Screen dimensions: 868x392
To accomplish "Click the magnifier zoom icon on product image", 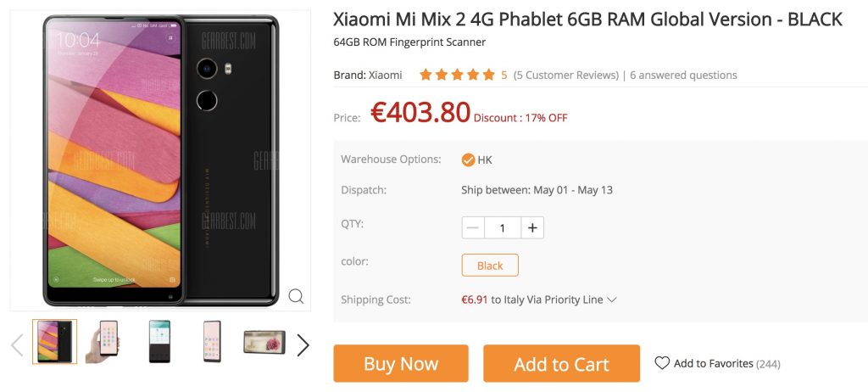I will (x=296, y=296).
